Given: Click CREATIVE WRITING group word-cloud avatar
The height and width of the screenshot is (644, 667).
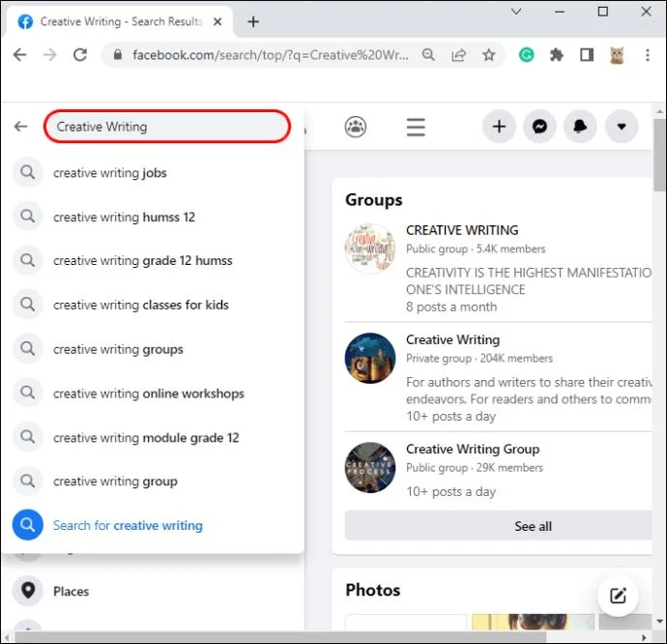Looking at the screenshot, I should [369, 249].
